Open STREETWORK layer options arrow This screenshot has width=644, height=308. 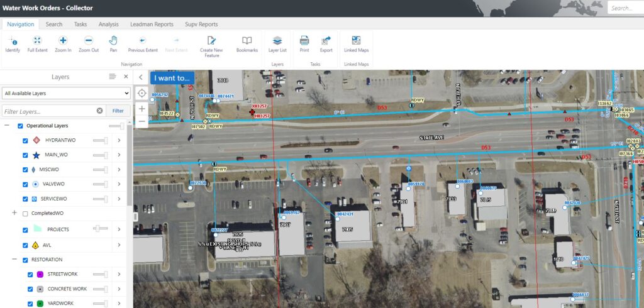point(119,274)
